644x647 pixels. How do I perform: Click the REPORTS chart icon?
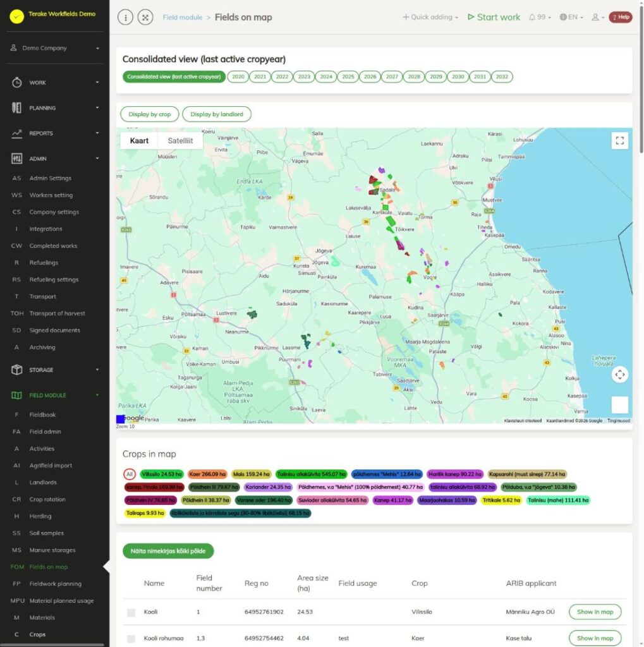click(x=16, y=133)
